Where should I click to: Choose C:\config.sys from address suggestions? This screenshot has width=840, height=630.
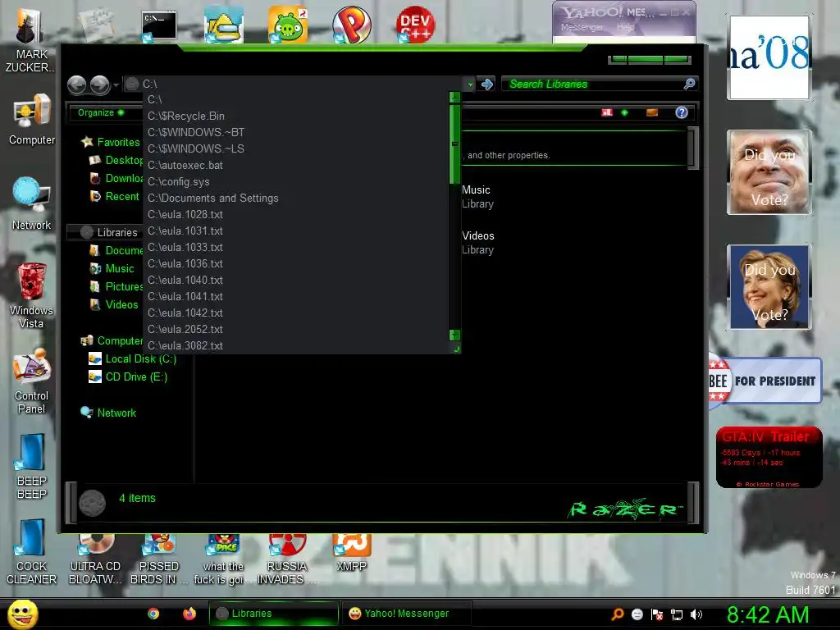[x=297, y=181]
